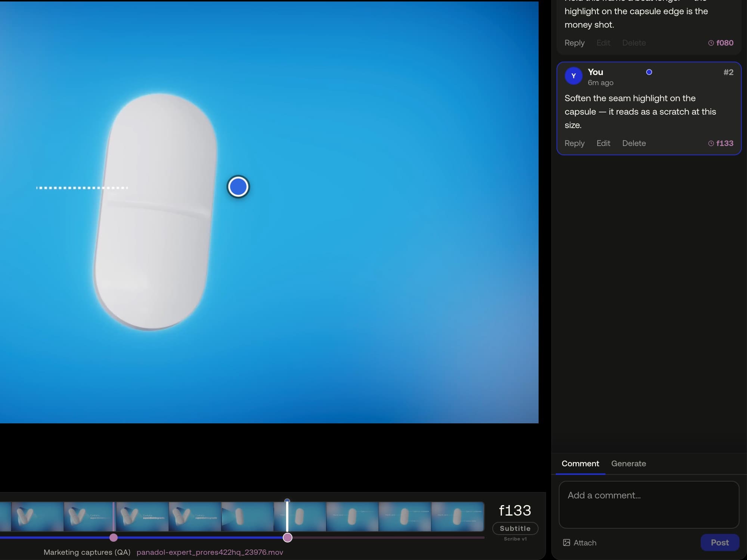Select the last filmstrip thumbnail
Viewport: 747px width, 560px height.
[x=458, y=517]
